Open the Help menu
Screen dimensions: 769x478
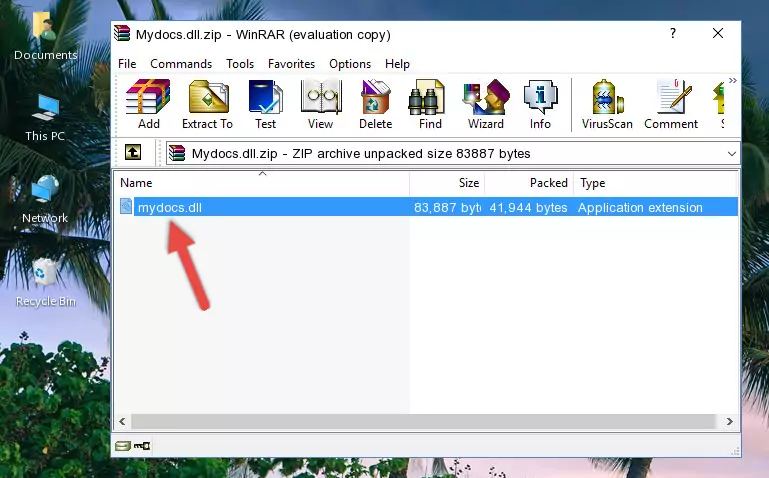pos(397,64)
